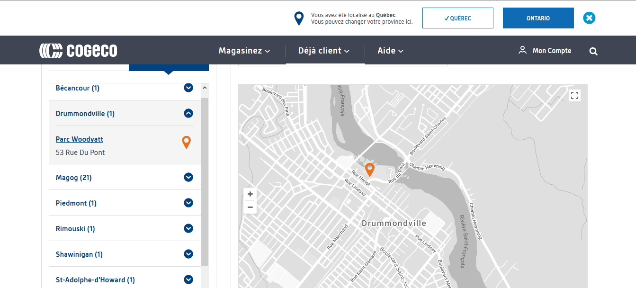Open the Magasinez menu

[244, 51]
